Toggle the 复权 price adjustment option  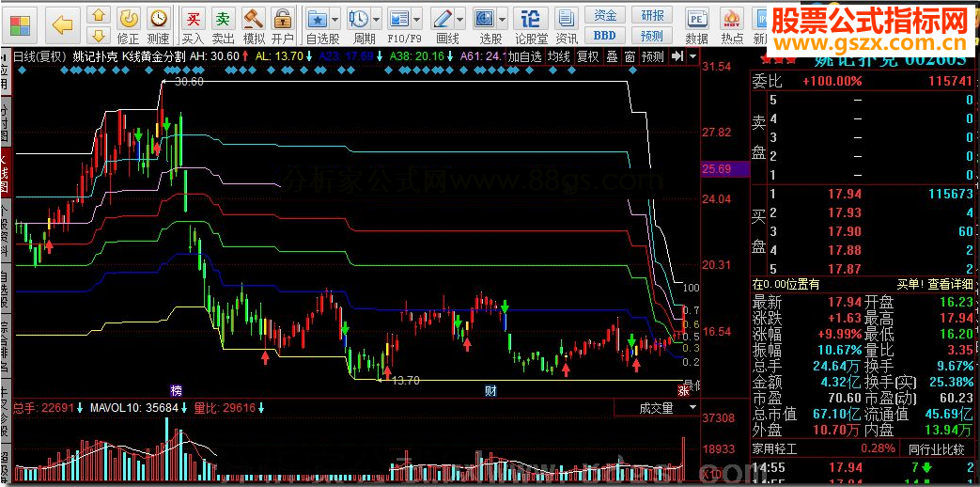click(587, 57)
